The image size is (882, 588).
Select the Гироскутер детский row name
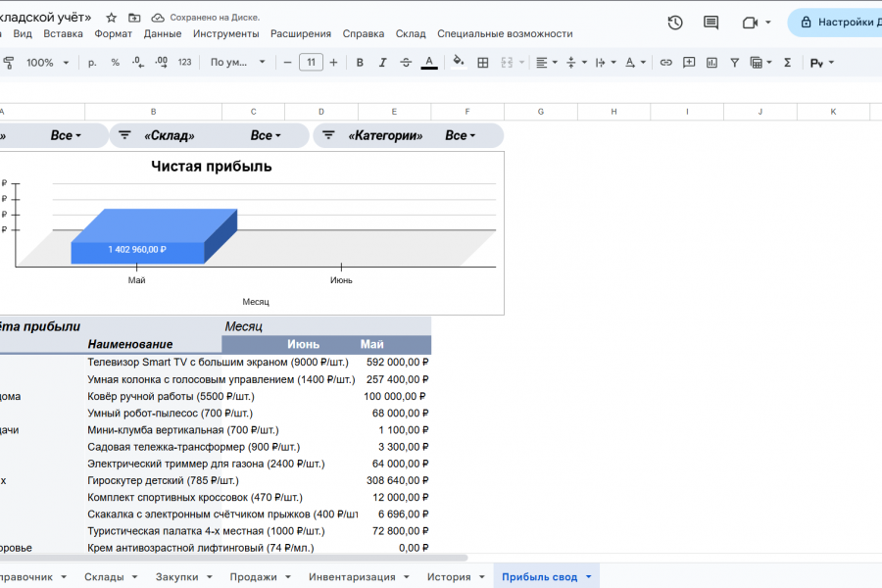pos(163,480)
